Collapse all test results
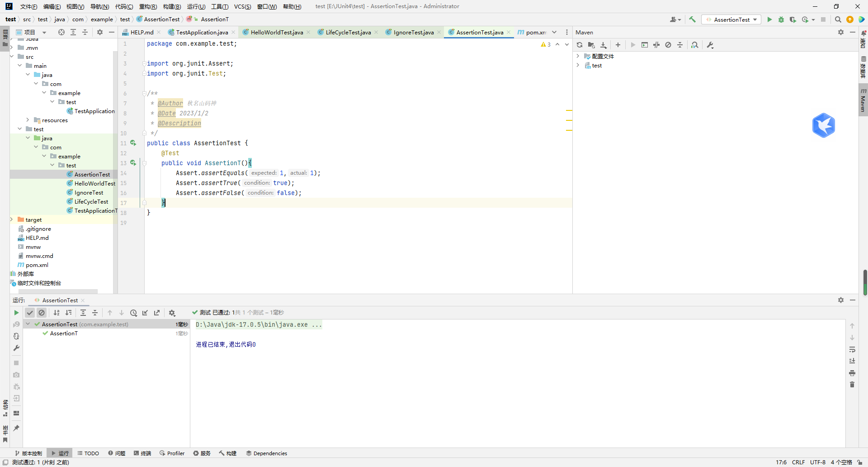Image resolution: width=868 pixels, height=467 pixels. click(95, 313)
